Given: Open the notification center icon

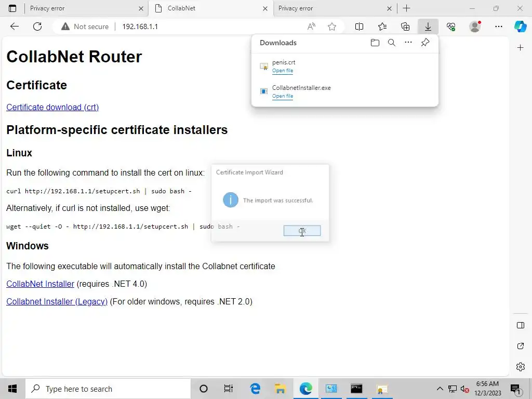Looking at the screenshot, I should pyautogui.click(x=515, y=389).
